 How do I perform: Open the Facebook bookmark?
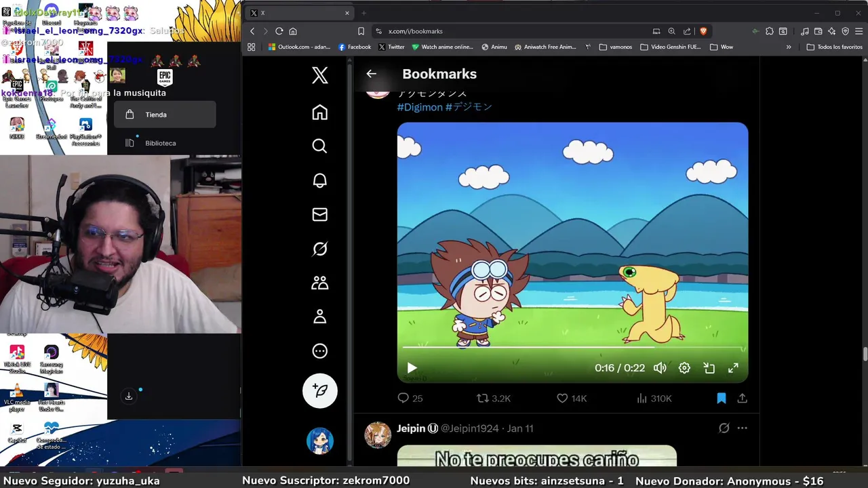[355, 47]
